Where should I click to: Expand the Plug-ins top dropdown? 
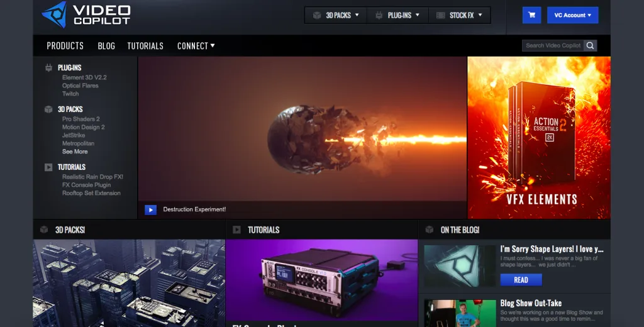point(397,15)
